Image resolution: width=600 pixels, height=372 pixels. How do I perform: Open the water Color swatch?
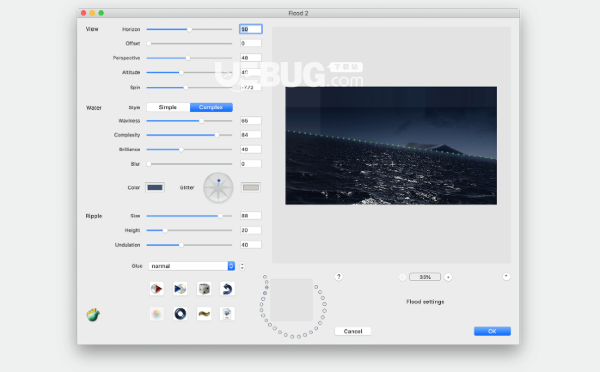pyautogui.click(x=155, y=188)
